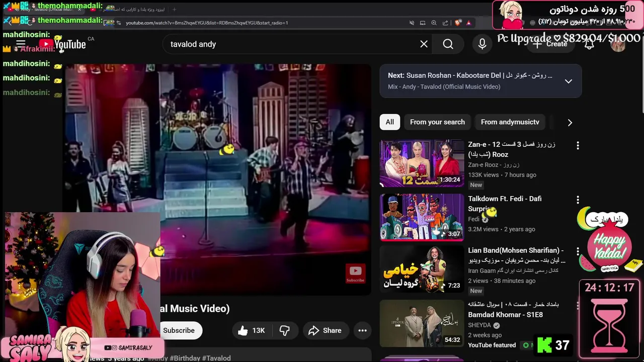Image resolution: width=644 pixels, height=362 pixels.
Task: Start voice search with microphone icon
Action: (x=482, y=44)
